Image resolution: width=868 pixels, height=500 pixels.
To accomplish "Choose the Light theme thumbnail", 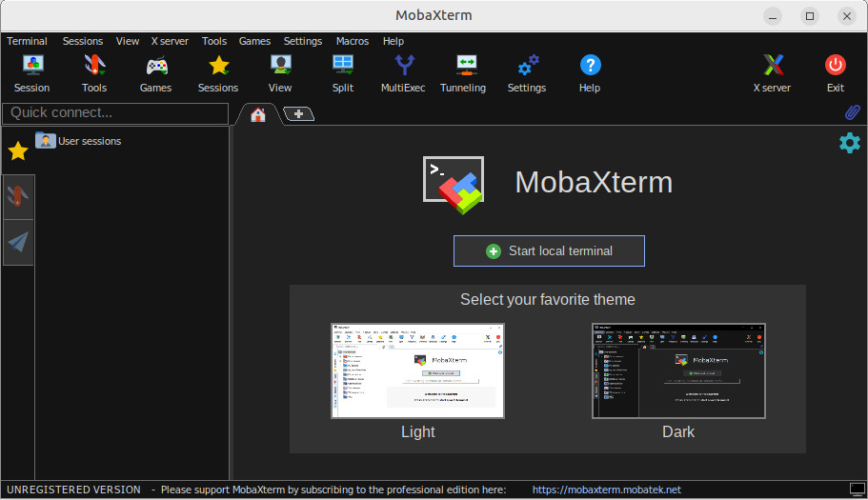I will point(418,370).
